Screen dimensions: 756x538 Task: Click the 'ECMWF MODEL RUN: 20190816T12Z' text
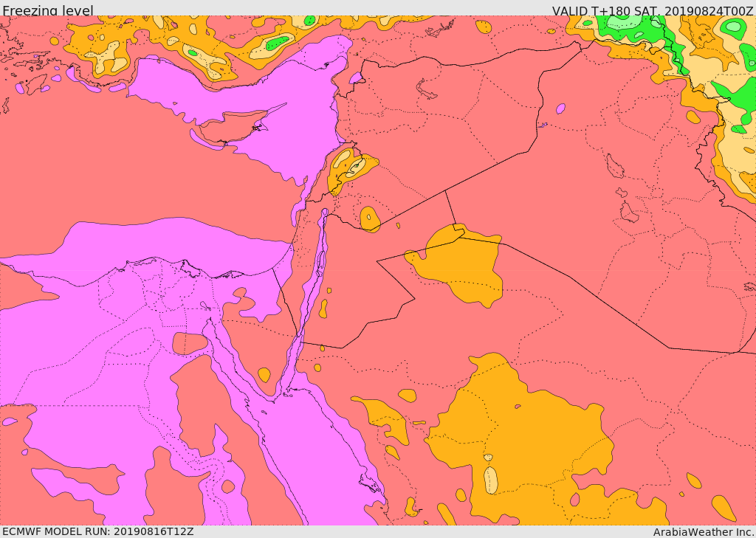click(x=98, y=531)
